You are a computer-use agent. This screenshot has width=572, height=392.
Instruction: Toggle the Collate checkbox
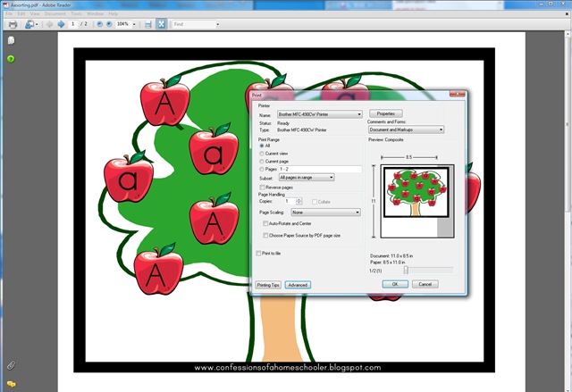click(x=315, y=202)
